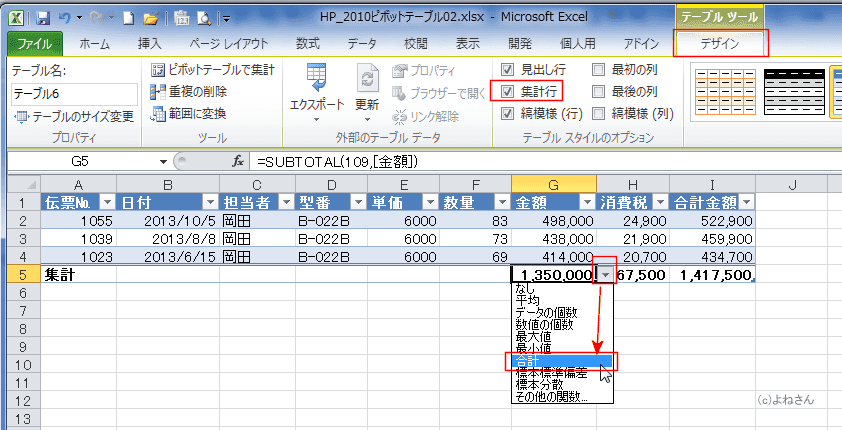The image size is (842, 430).
Task: Uncheck the 集計行 total row checkbox
Action: [507, 92]
